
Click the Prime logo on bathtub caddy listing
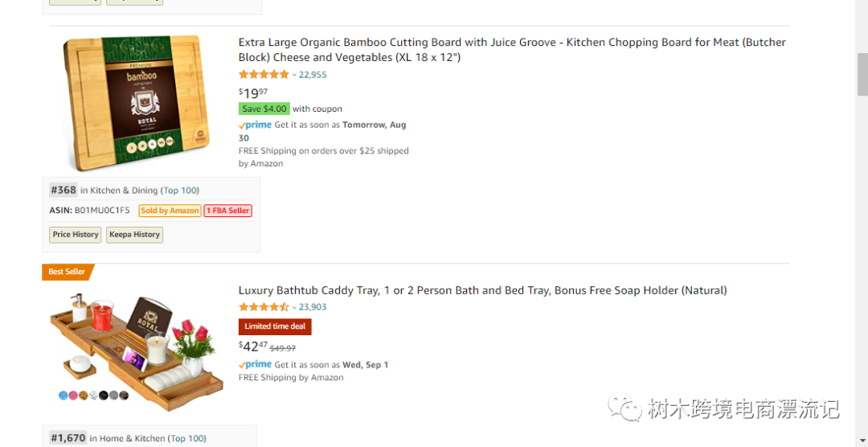tap(256, 365)
